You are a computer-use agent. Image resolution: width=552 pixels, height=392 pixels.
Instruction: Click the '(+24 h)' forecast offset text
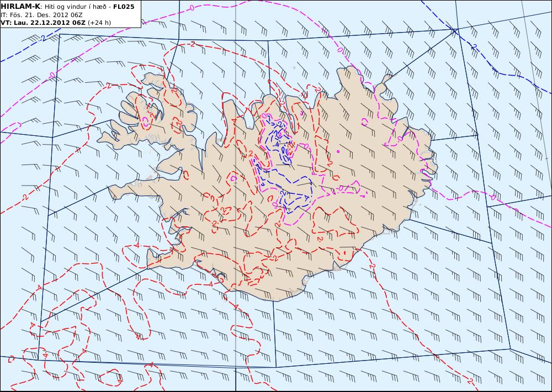pyautogui.click(x=99, y=23)
